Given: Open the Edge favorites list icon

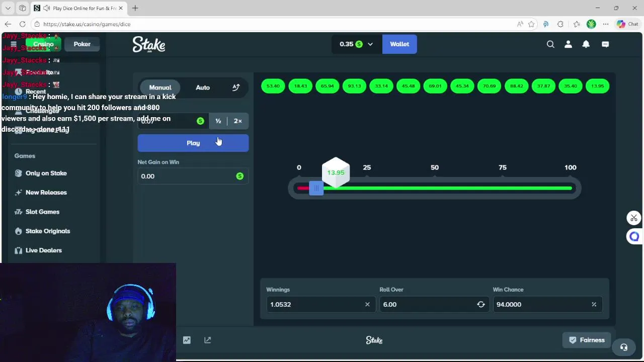Looking at the screenshot, I should click(x=577, y=24).
